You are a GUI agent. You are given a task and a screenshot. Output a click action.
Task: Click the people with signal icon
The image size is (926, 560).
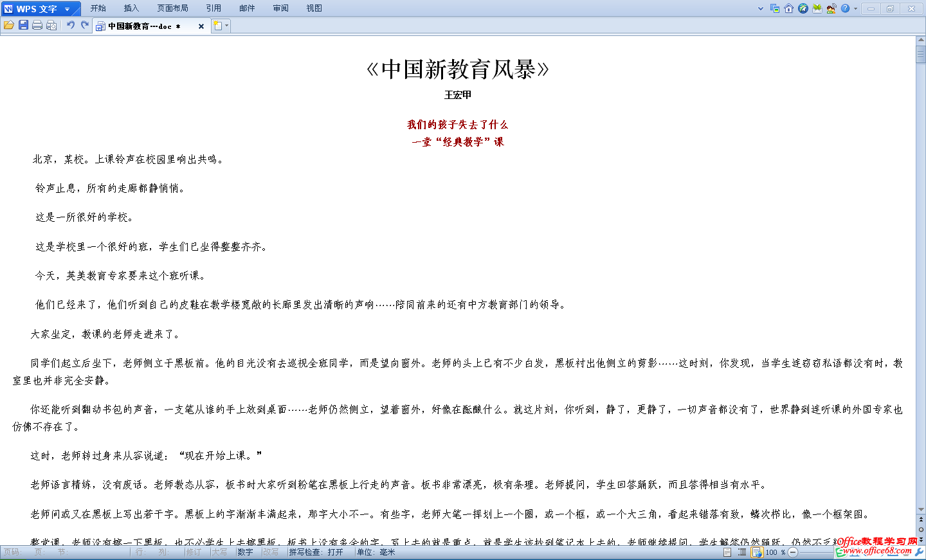tap(831, 8)
